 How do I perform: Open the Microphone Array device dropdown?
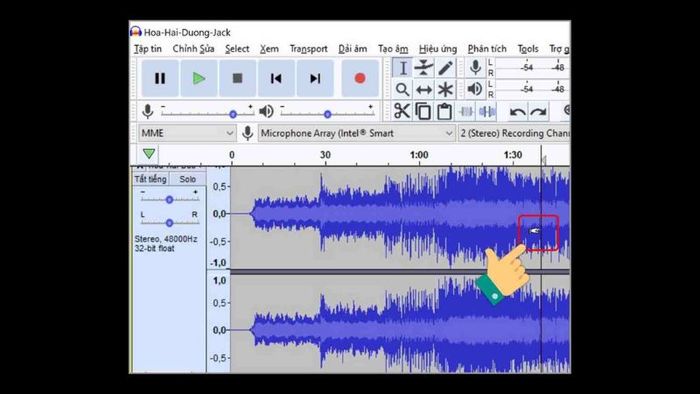(x=357, y=133)
